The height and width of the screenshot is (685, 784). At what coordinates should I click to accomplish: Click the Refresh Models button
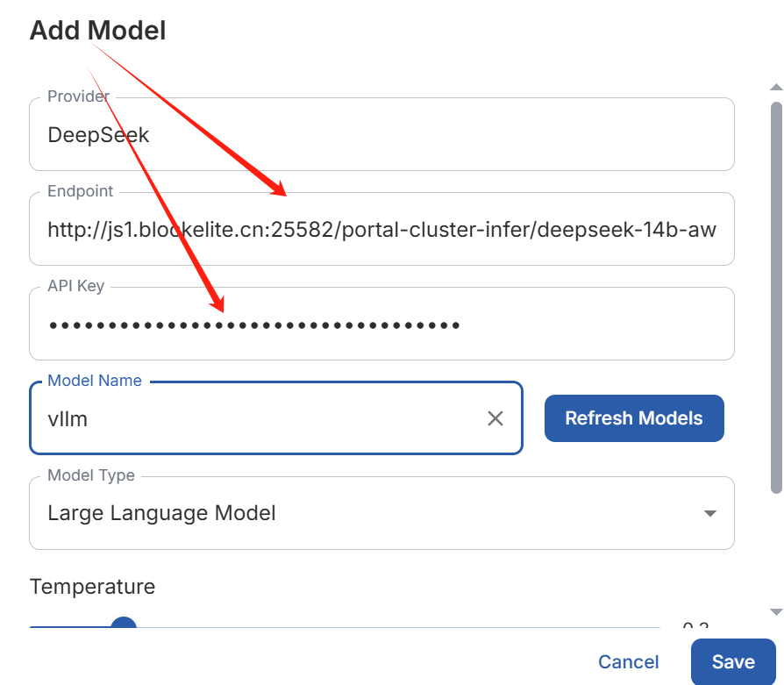pyautogui.click(x=634, y=418)
